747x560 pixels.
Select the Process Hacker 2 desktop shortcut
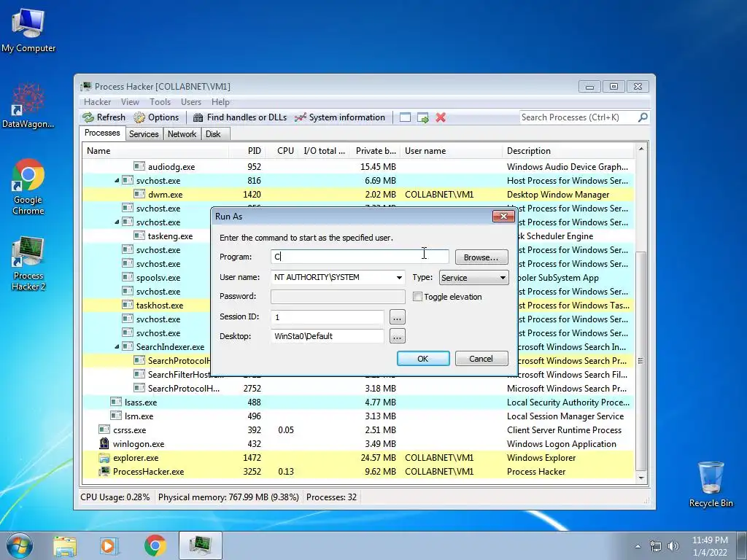coord(28,262)
